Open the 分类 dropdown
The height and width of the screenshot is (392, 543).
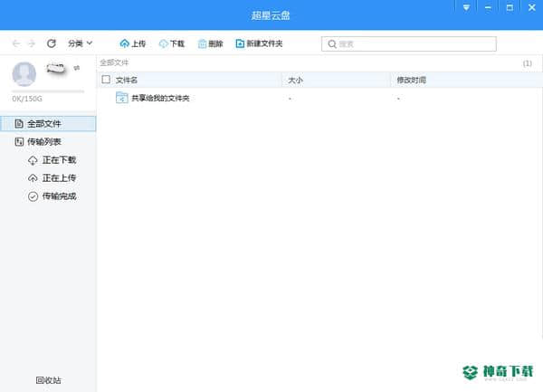(x=80, y=43)
